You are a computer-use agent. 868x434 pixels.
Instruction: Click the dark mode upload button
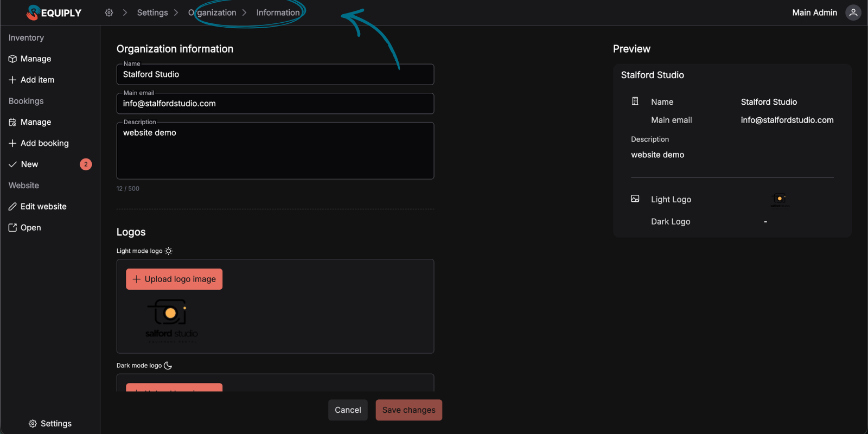point(174,387)
